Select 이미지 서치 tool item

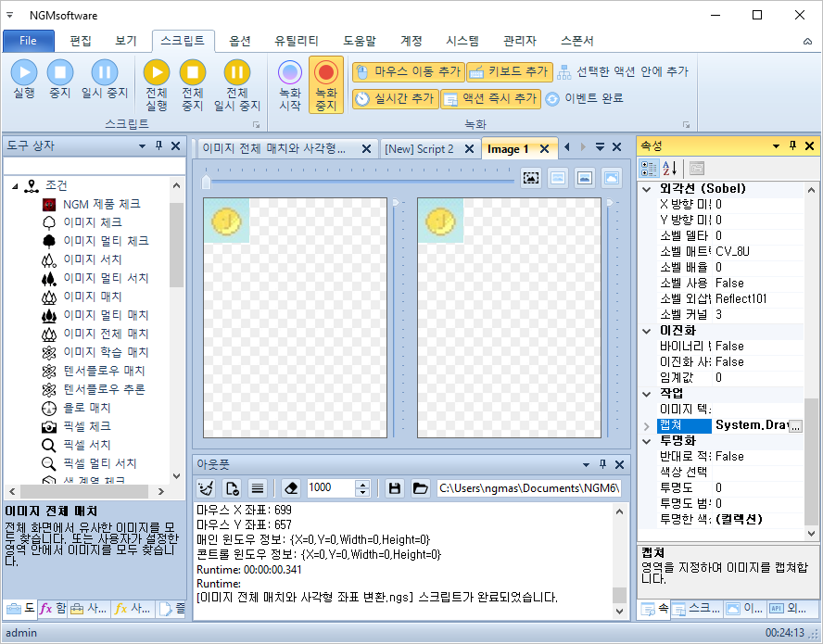point(93,259)
